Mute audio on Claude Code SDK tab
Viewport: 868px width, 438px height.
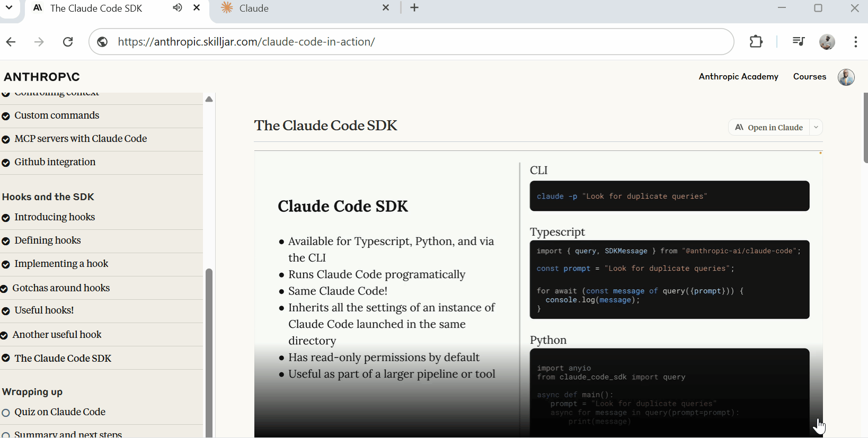pos(177,8)
